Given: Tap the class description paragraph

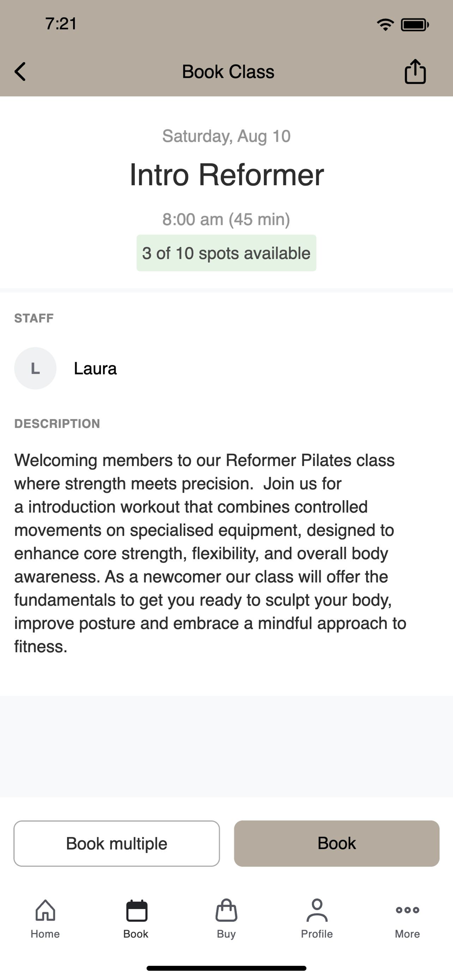Looking at the screenshot, I should [x=211, y=553].
